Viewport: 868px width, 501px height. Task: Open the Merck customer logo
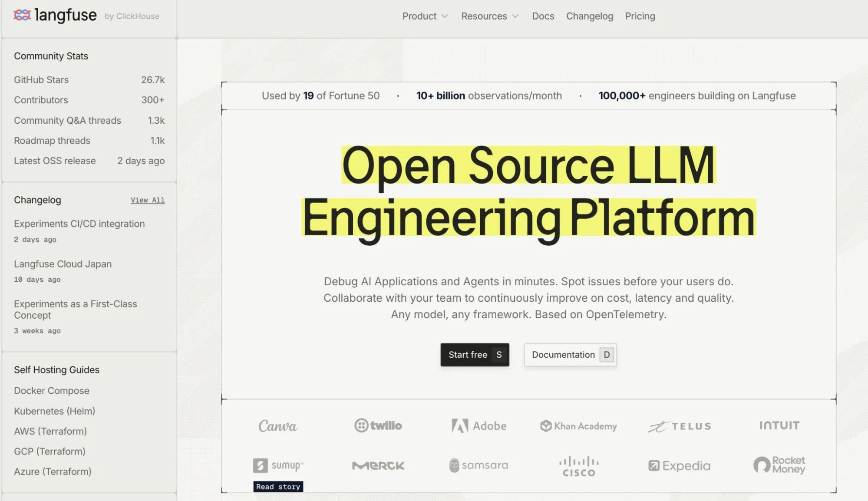378,466
